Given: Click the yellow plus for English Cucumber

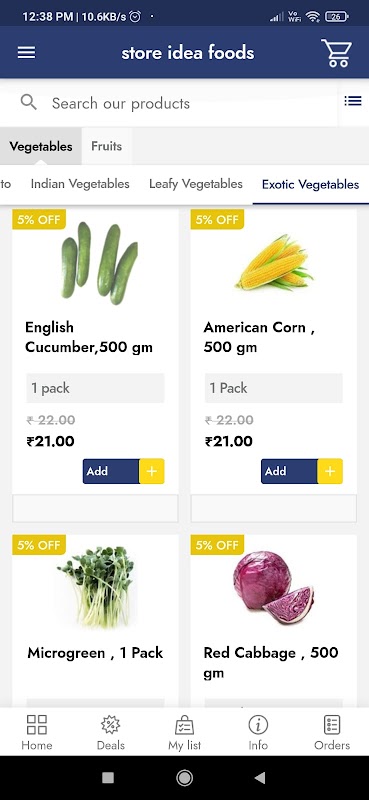Looking at the screenshot, I should pos(152,471).
